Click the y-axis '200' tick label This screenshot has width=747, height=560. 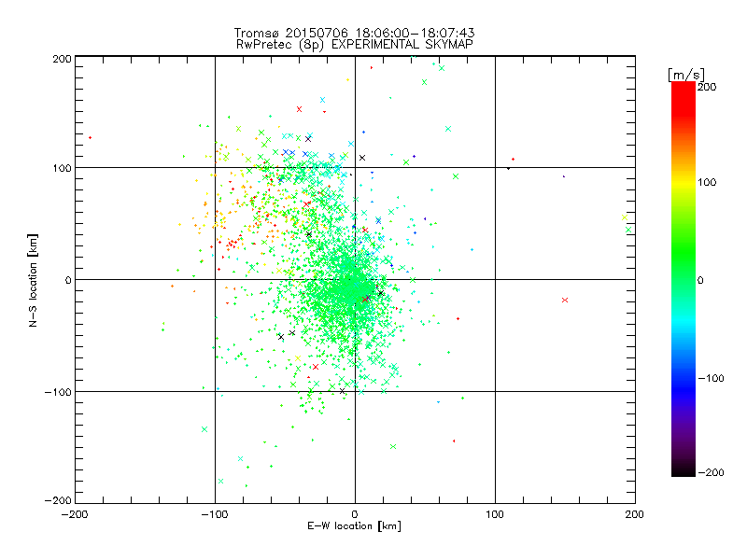point(62,59)
